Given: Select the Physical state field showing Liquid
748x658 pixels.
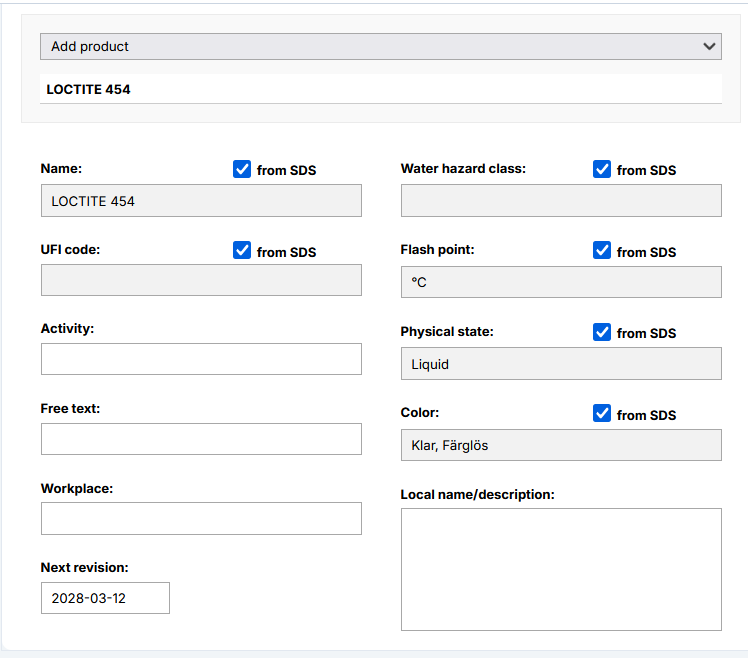Looking at the screenshot, I should coord(561,364).
